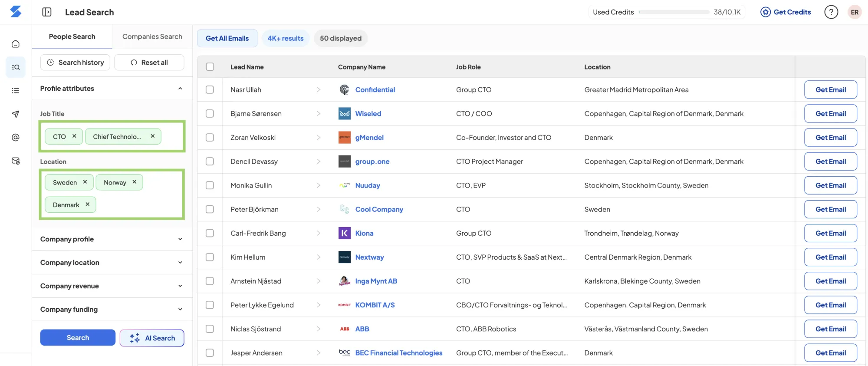Viewport: 868px width, 366px height.
Task: Open Search history
Action: click(x=75, y=63)
